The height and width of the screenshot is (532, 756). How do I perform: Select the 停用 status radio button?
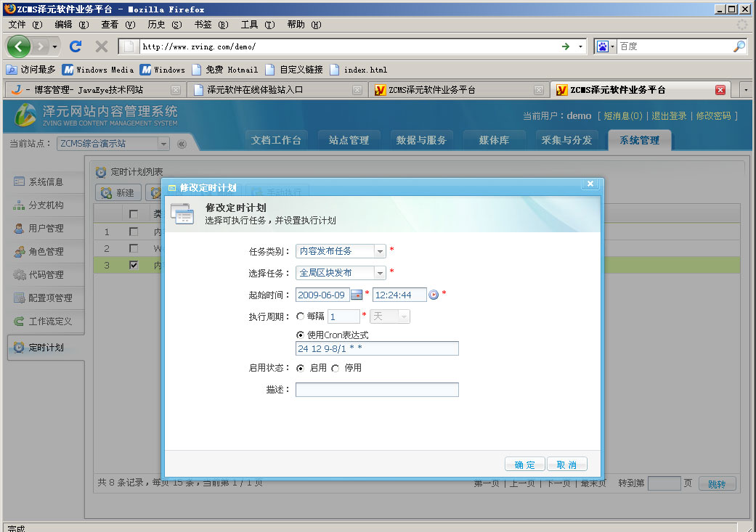coord(335,368)
